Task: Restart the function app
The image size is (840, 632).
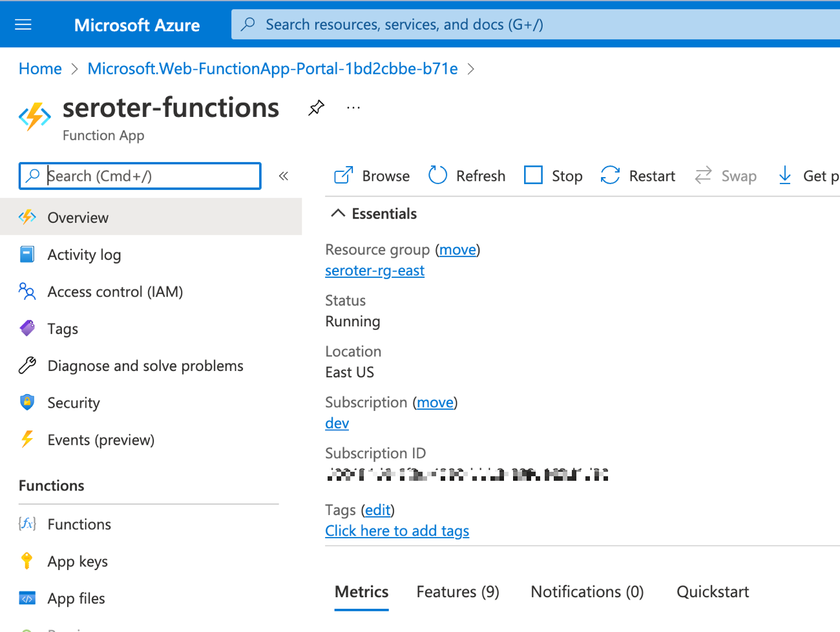Action: click(x=638, y=175)
